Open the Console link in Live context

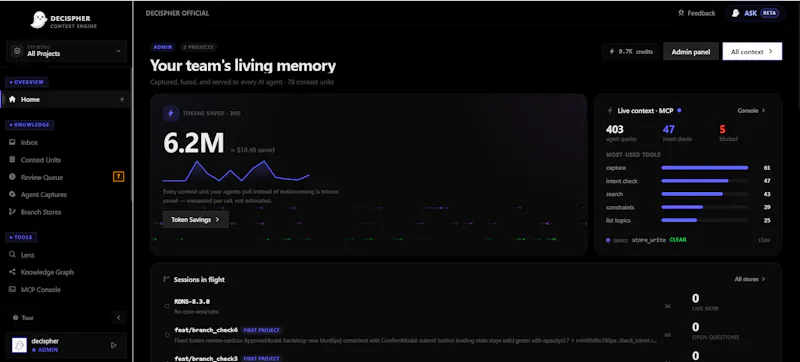pyautogui.click(x=752, y=111)
